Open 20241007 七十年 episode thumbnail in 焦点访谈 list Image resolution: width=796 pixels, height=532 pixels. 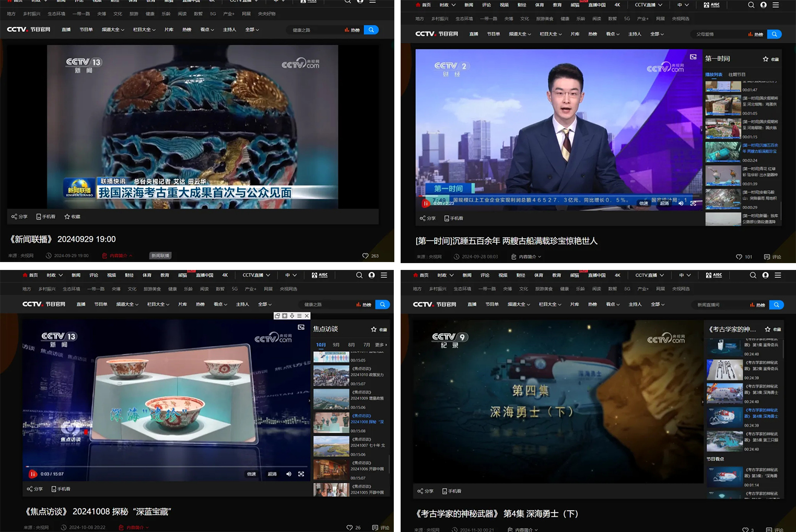(331, 446)
